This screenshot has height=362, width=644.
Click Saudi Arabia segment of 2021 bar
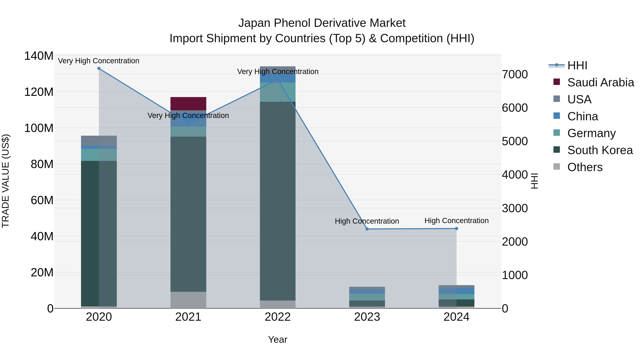188,104
